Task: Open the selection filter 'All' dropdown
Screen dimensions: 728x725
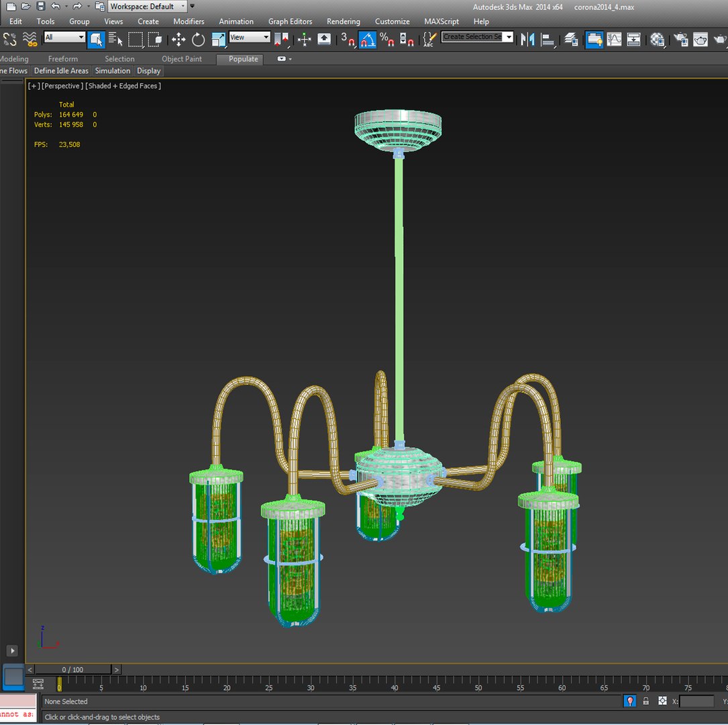Action: tap(64, 37)
